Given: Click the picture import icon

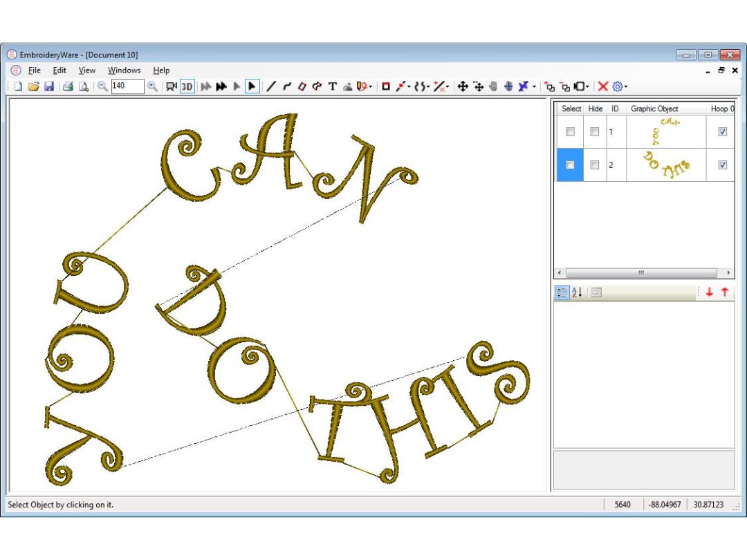Looking at the screenshot, I should [348, 86].
